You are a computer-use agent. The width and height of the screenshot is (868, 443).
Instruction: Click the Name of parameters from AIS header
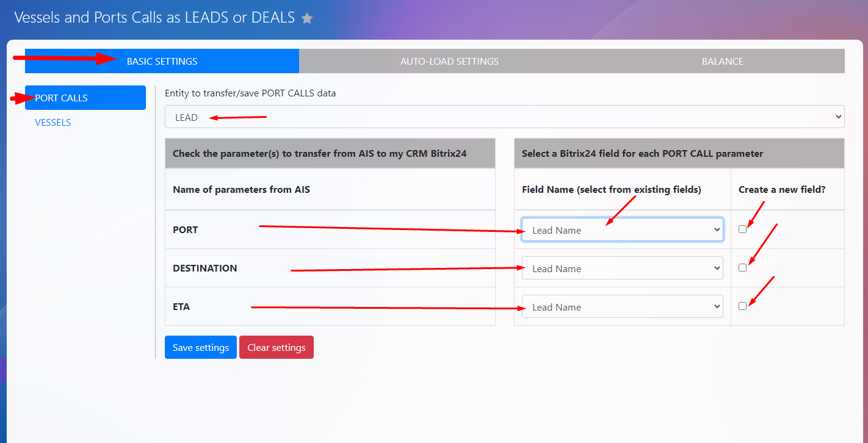pyautogui.click(x=241, y=190)
